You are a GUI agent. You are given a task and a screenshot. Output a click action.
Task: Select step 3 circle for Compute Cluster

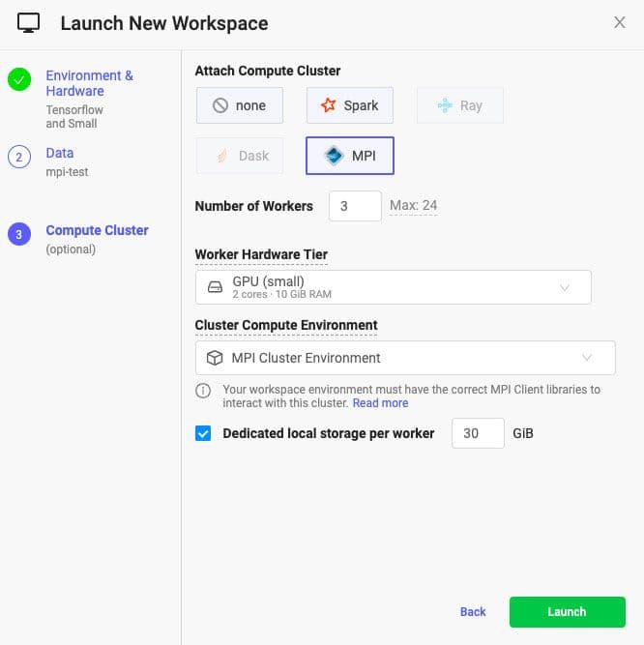[x=19, y=234]
